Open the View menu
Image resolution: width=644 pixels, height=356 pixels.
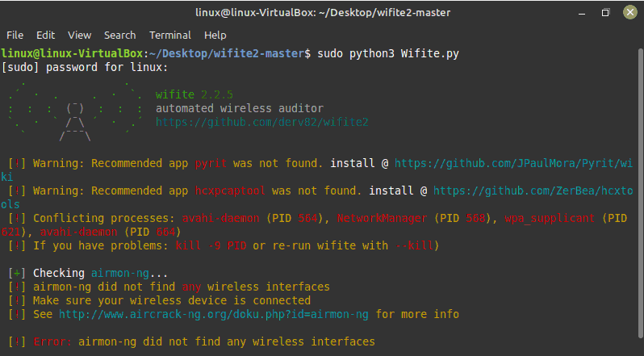click(79, 36)
